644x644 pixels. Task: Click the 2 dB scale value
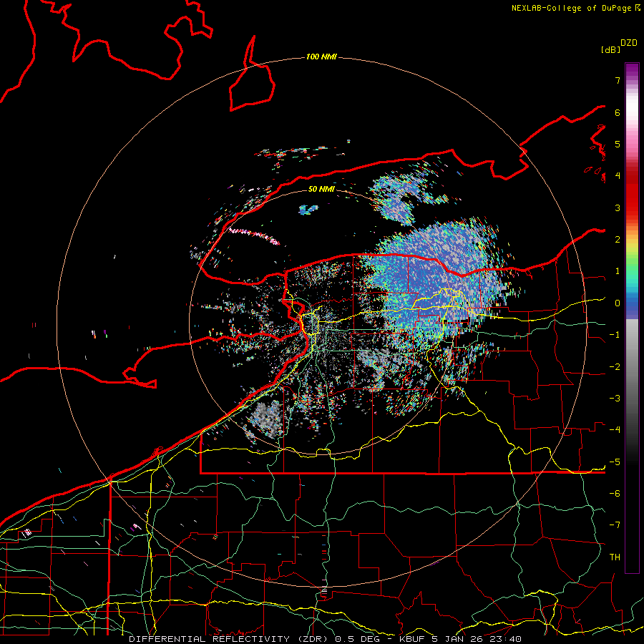tap(618, 240)
